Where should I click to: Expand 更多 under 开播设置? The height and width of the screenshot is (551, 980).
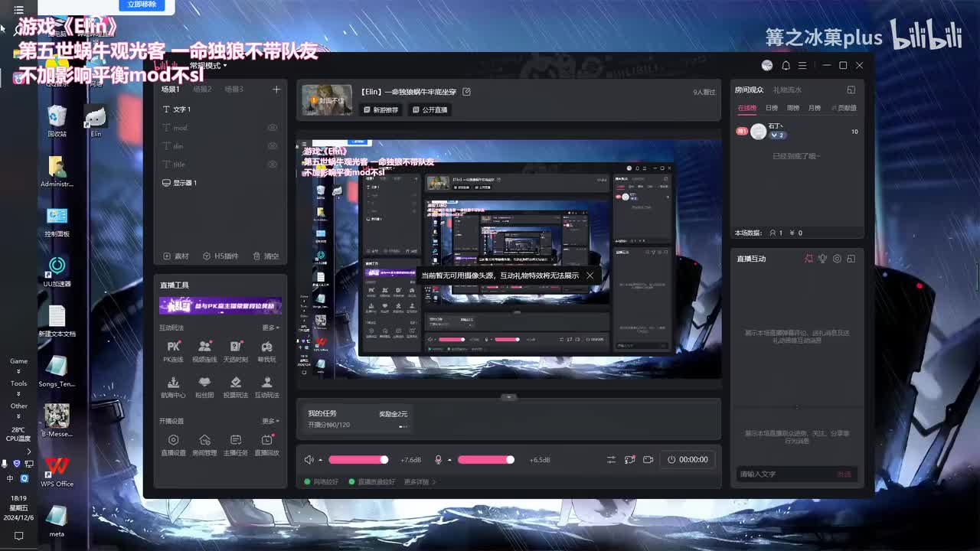(x=270, y=421)
